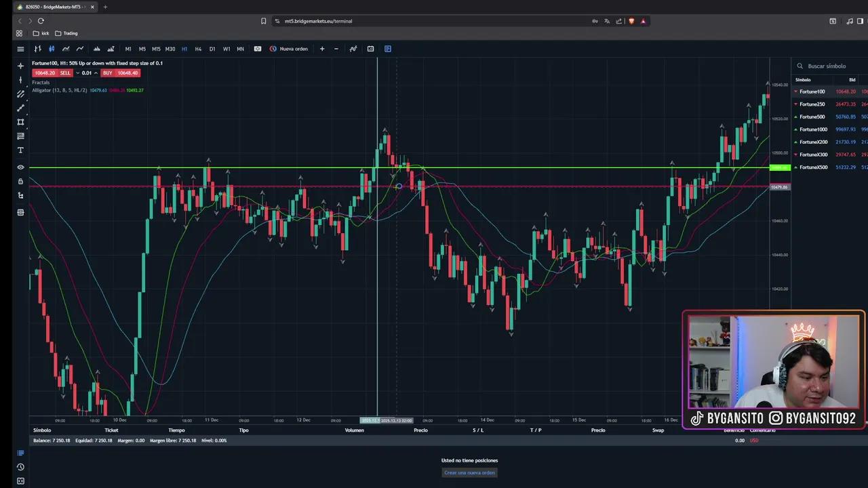Toggle the lock drawings padlock
This screenshot has width=868, height=488.
click(20, 182)
